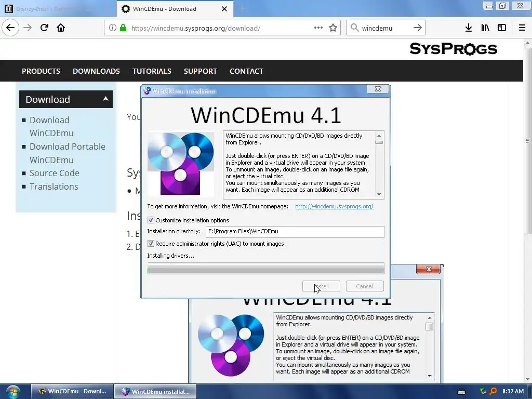Image resolution: width=532 pixels, height=399 pixels.
Task: Click the description scrollbar thumb in front dialog
Action: pos(379,142)
